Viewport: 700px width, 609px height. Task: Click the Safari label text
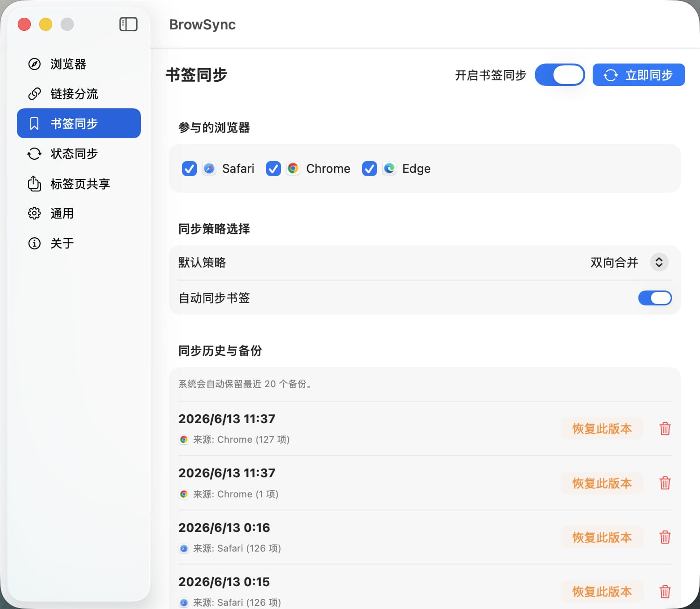click(x=238, y=169)
